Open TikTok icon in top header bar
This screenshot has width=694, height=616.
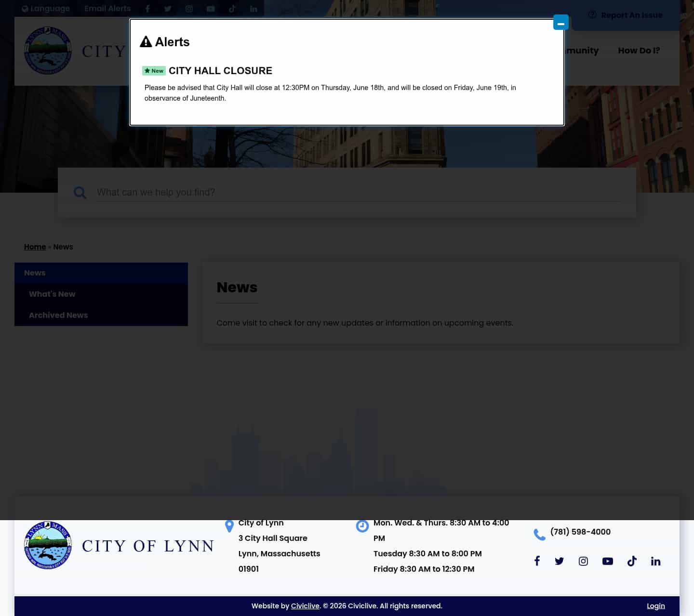coord(232,9)
